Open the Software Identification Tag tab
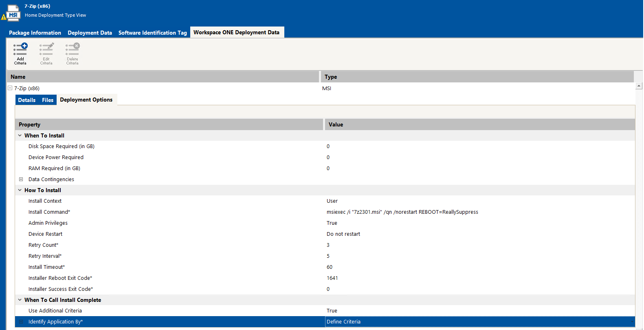Viewport: 644px width, 330px height. (152, 33)
